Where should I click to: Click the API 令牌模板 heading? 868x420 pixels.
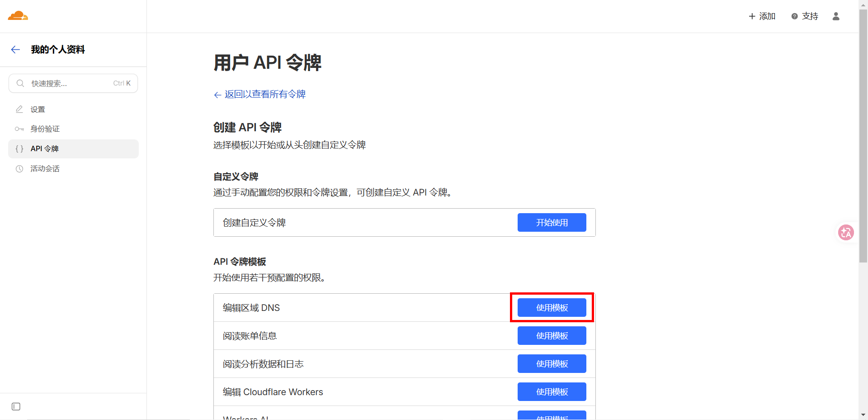[240, 262]
